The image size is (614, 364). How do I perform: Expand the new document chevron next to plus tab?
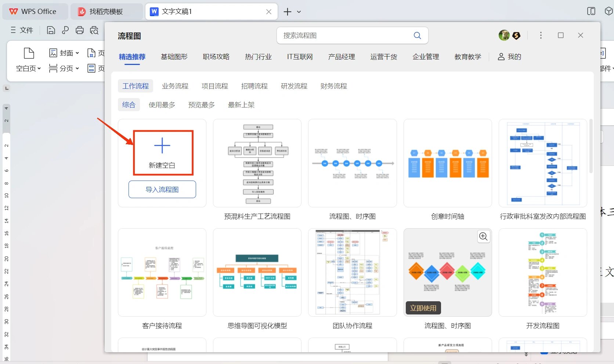pyautogui.click(x=299, y=12)
